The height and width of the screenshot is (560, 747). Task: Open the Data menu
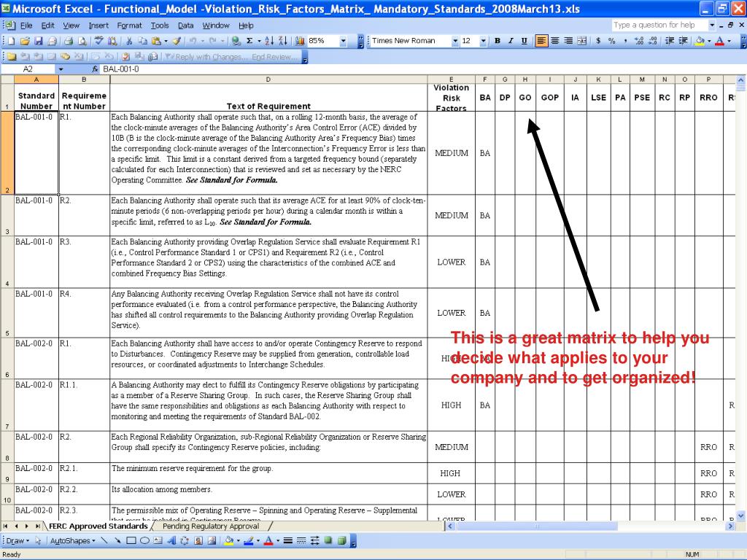[x=185, y=26]
